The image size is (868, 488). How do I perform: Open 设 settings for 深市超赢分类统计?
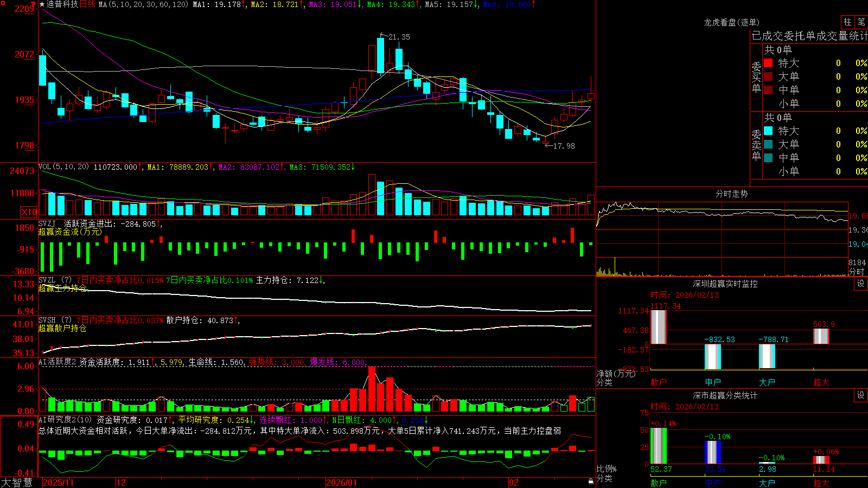point(861,395)
